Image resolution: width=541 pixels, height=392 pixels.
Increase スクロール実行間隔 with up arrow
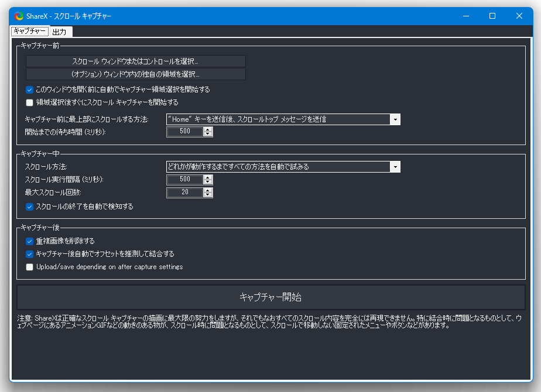[208, 177]
